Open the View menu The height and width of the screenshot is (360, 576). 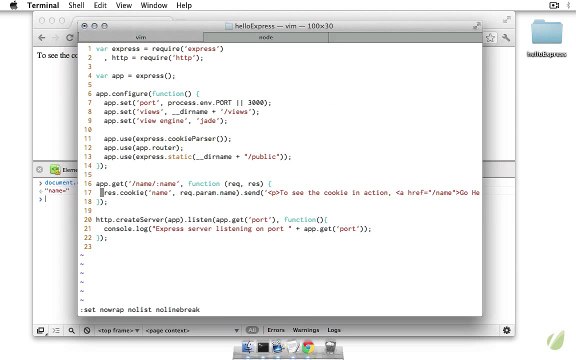coord(124,5)
